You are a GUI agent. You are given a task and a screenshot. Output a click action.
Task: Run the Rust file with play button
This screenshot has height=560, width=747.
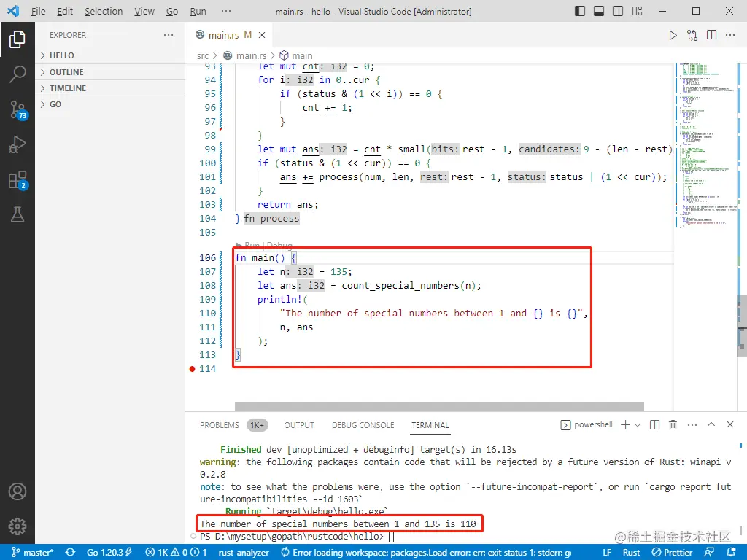click(x=673, y=35)
